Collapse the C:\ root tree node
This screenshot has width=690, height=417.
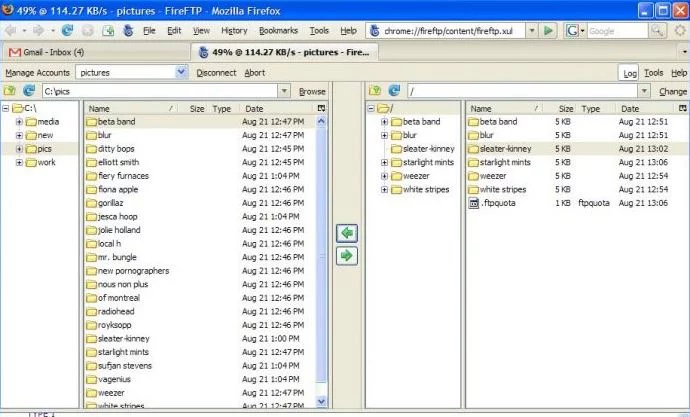[6, 108]
